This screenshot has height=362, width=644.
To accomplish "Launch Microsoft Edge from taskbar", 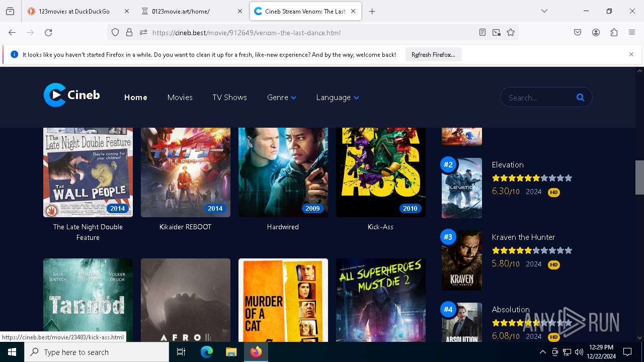I will [x=207, y=352].
